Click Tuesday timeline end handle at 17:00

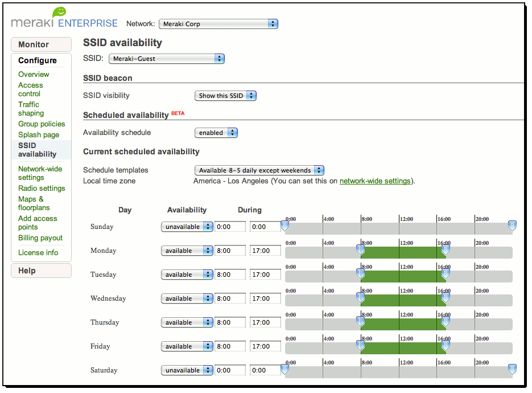pos(446,273)
